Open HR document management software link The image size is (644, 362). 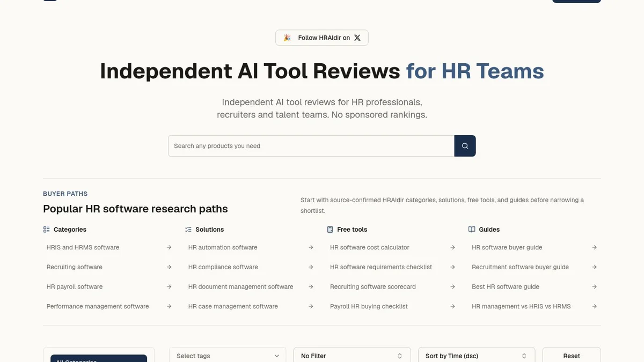pos(241,287)
